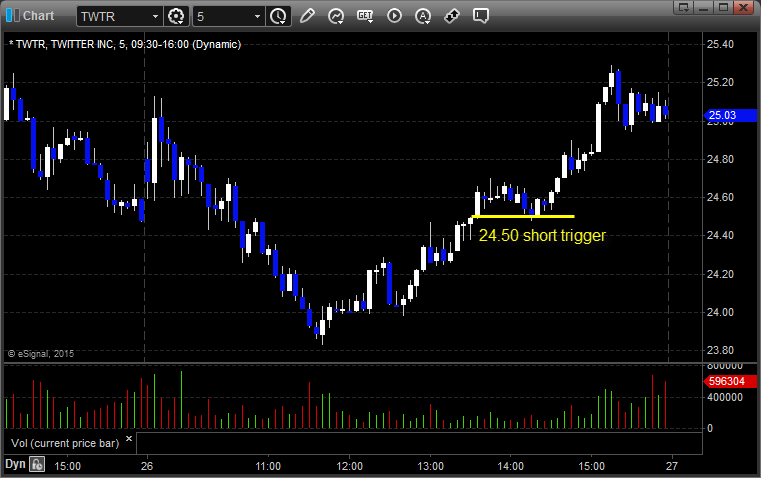The width and height of the screenshot is (761, 478).
Task: Click the 12:00 time axis label
Action: pyautogui.click(x=349, y=466)
